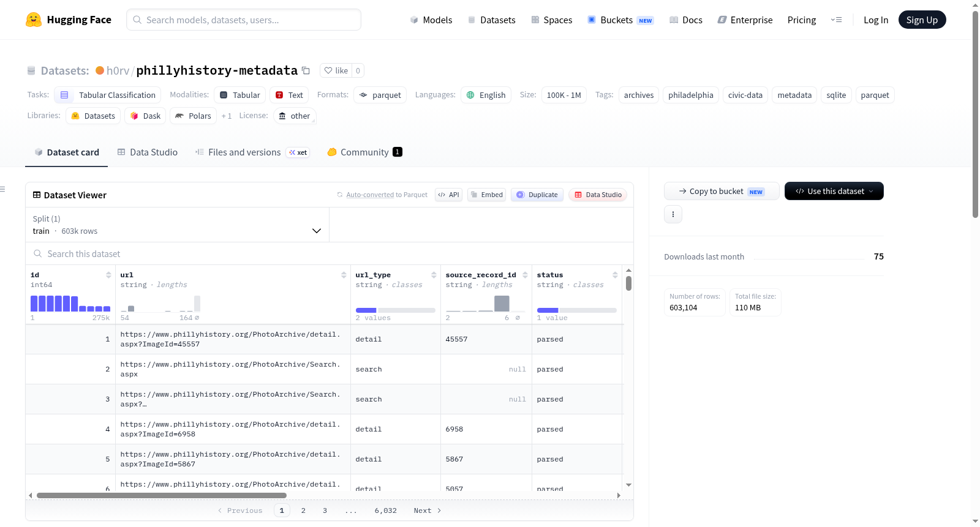980x527 pixels.
Task: Select the parquet format tag
Action: (x=380, y=95)
